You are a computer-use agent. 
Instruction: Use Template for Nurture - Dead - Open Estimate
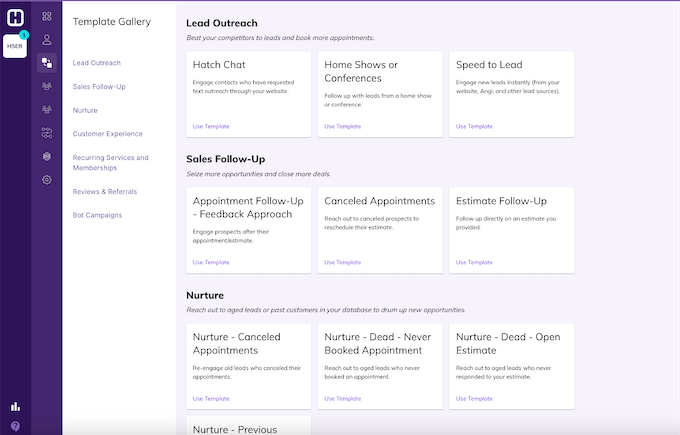pos(474,398)
